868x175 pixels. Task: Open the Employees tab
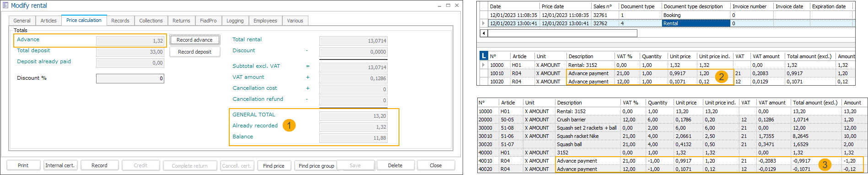point(265,21)
